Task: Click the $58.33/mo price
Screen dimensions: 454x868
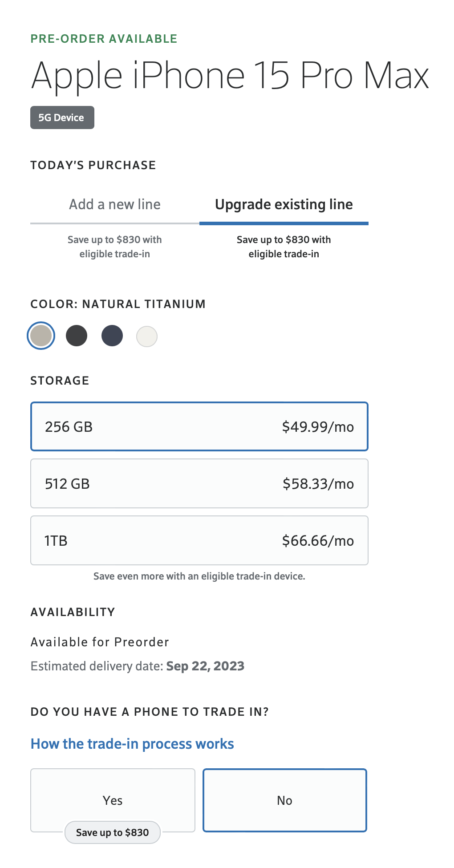Action: [x=318, y=484]
